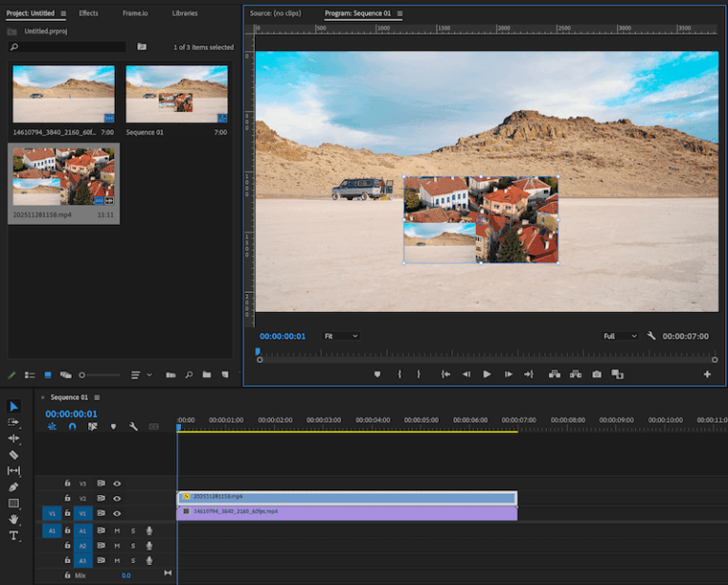Click the Go to In point button
728x585 pixels.
click(446, 375)
